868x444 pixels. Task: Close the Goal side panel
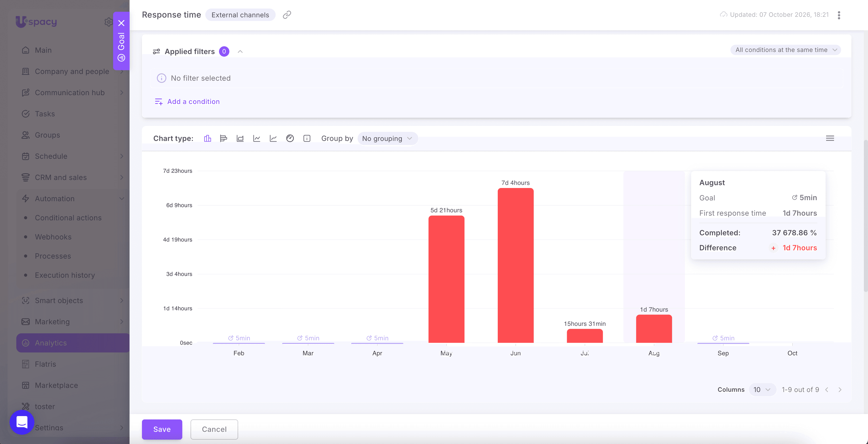pos(121,23)
